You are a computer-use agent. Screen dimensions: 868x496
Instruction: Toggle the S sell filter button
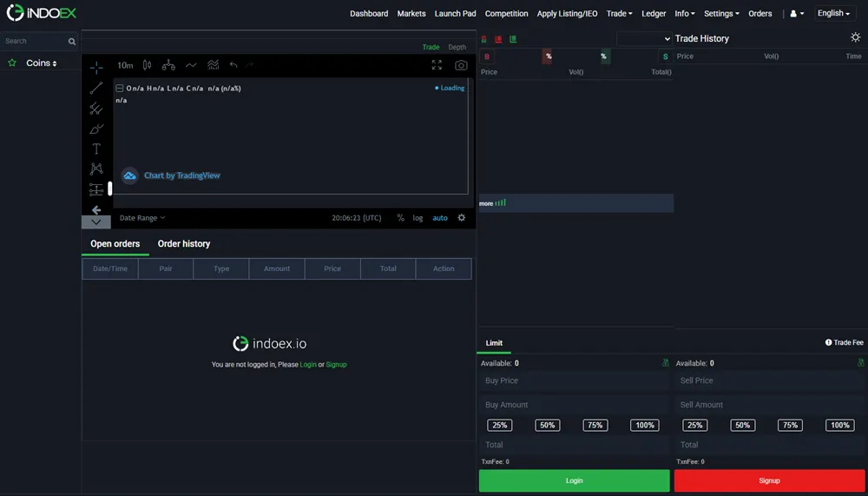(666, 56)
